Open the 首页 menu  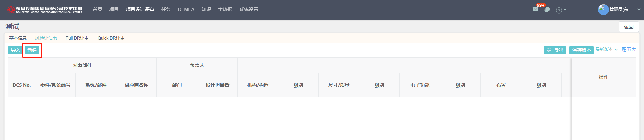[x=98, y=9]
